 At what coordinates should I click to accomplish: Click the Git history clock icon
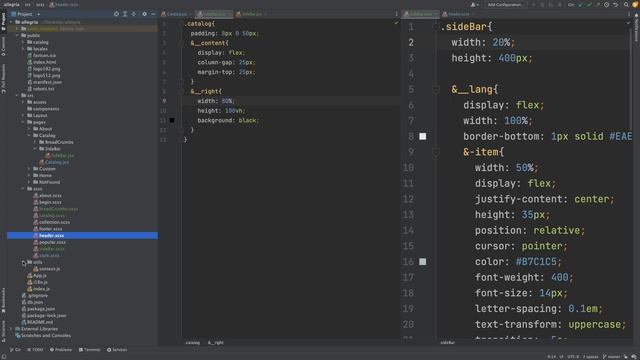tap(607, 4)
